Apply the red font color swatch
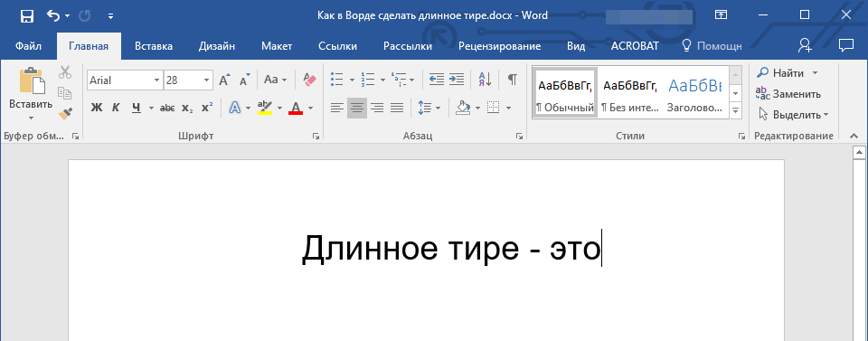Image resolution: width=868 pixels, height=341 pixels. click(296, 108)
